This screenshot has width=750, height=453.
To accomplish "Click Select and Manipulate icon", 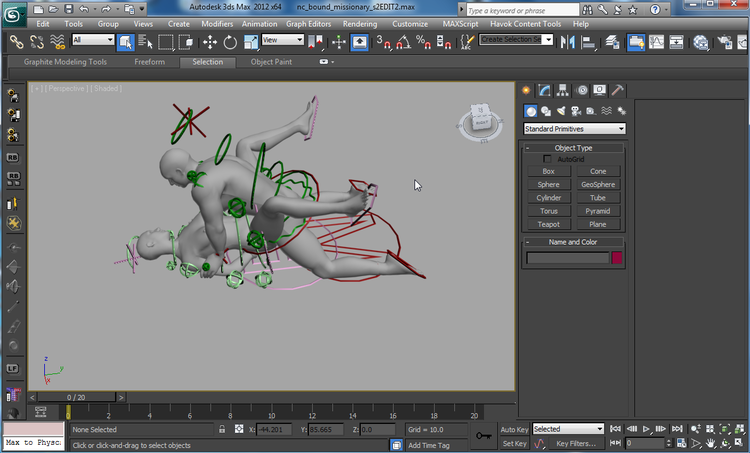I will click(x=339, y=42).
